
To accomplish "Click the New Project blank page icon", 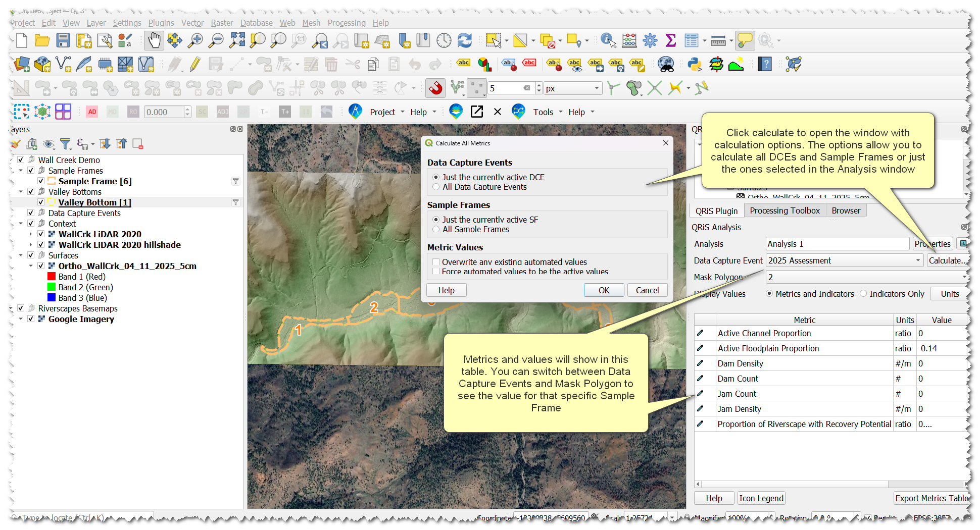I will point(22,40).
